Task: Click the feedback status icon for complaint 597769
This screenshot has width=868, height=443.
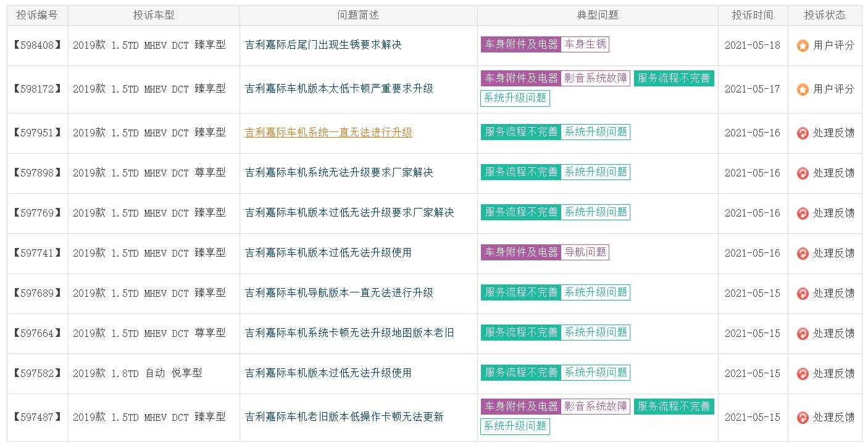Action: click(x=803, y=213)
